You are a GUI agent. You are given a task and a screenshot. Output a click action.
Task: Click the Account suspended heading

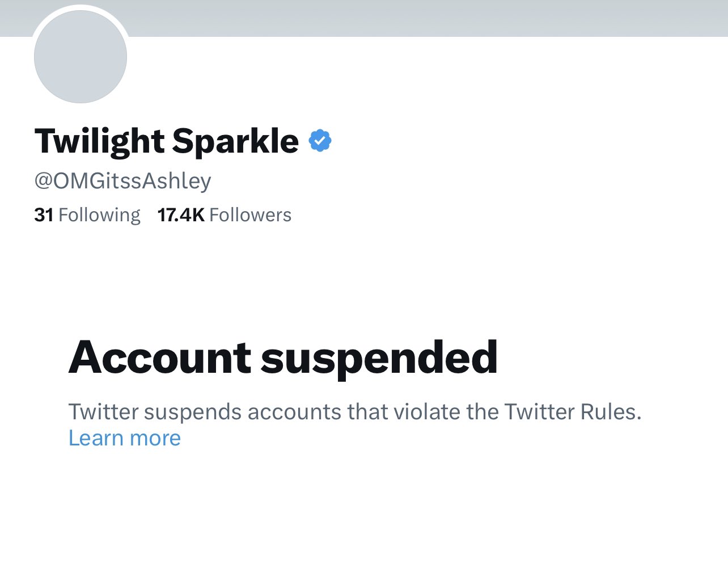click(x=283, y=358)
